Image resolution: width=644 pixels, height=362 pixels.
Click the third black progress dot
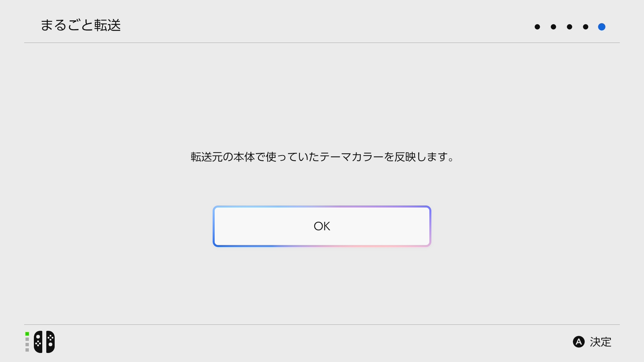coord(570,27)
